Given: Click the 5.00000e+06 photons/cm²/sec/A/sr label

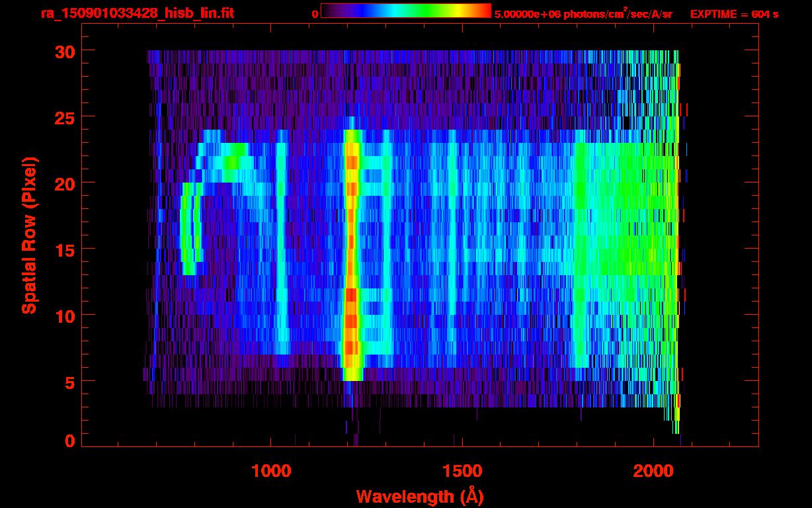Looking at the screenshot, I should point(583,14).
